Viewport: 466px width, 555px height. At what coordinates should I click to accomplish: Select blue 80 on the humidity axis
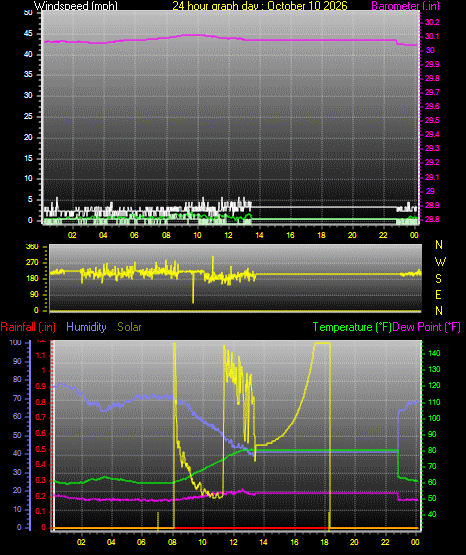pyautogui.click(x=17, y=379)
